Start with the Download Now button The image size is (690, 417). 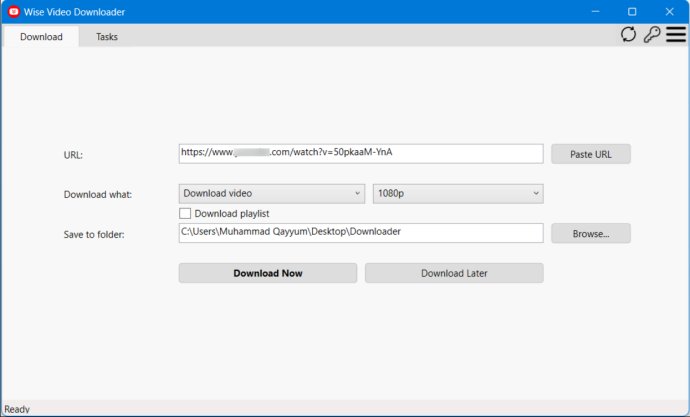click(x=268, y=273)
